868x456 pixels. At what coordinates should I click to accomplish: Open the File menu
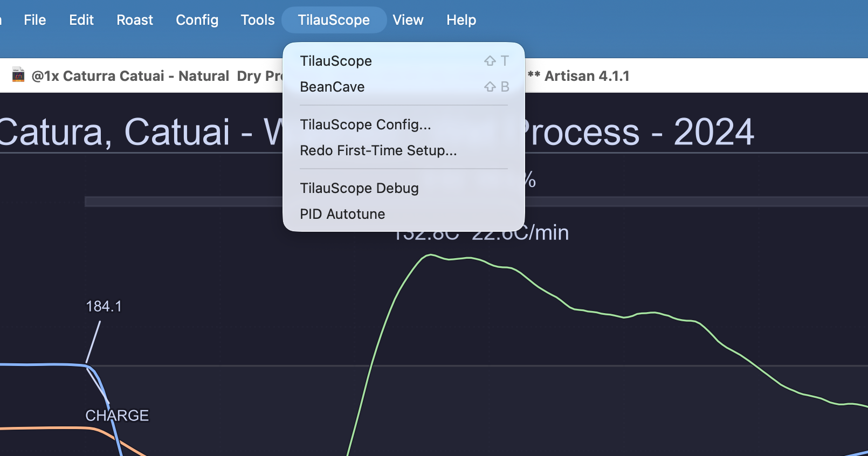[x=35, y=20]
